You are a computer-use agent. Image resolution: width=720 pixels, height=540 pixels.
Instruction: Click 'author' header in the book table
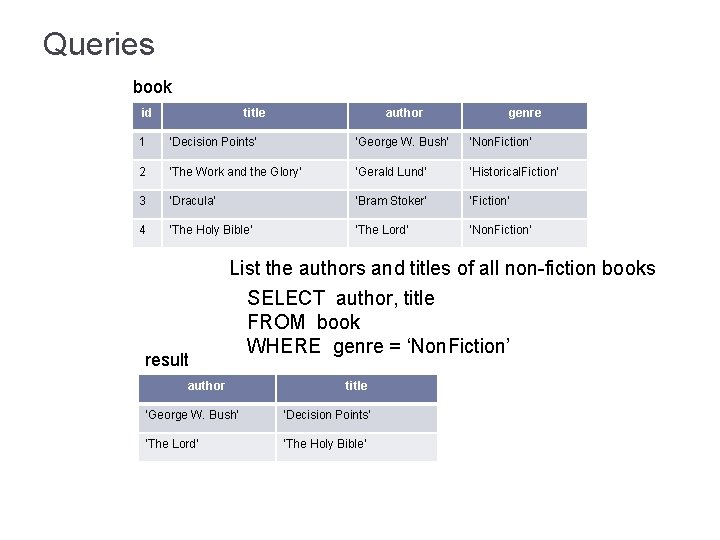404,114
